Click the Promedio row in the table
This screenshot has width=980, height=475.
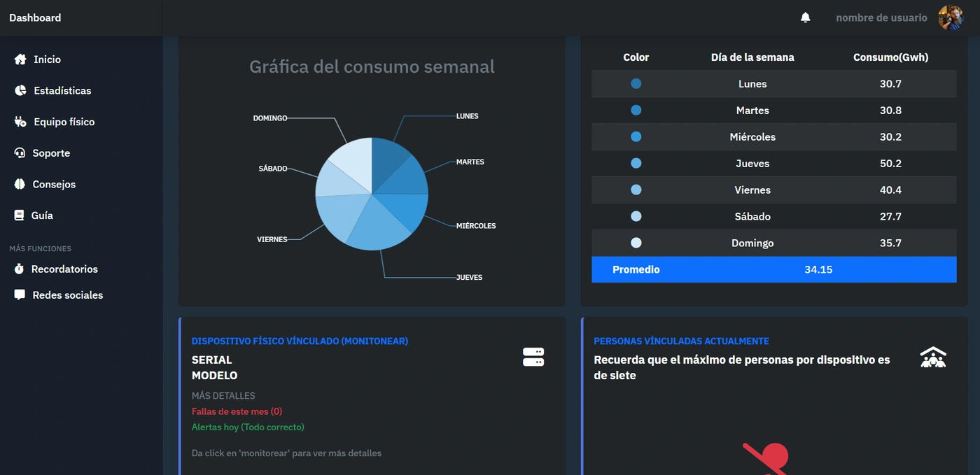773,269
